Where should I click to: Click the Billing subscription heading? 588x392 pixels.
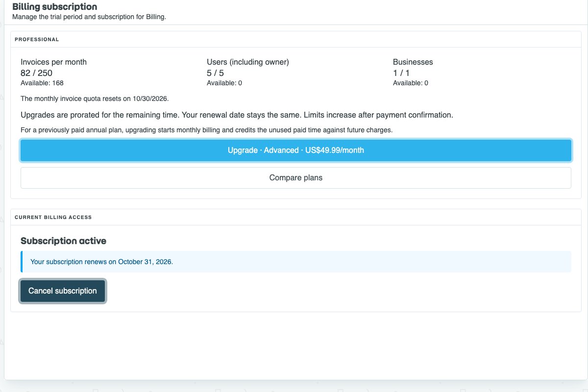[x=54, y=7]
